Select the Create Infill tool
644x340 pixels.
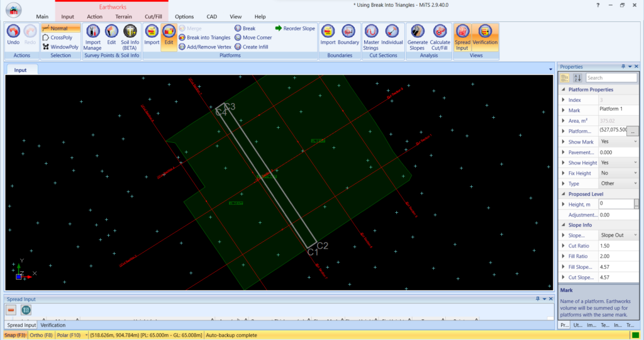pyautogui.click(x=251, y=47)
